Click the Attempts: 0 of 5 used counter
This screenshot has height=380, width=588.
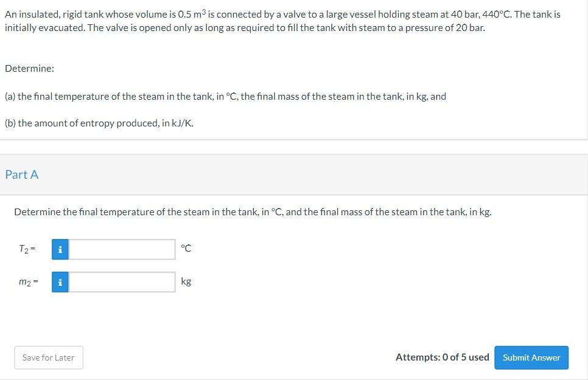[x=443, y=357]
